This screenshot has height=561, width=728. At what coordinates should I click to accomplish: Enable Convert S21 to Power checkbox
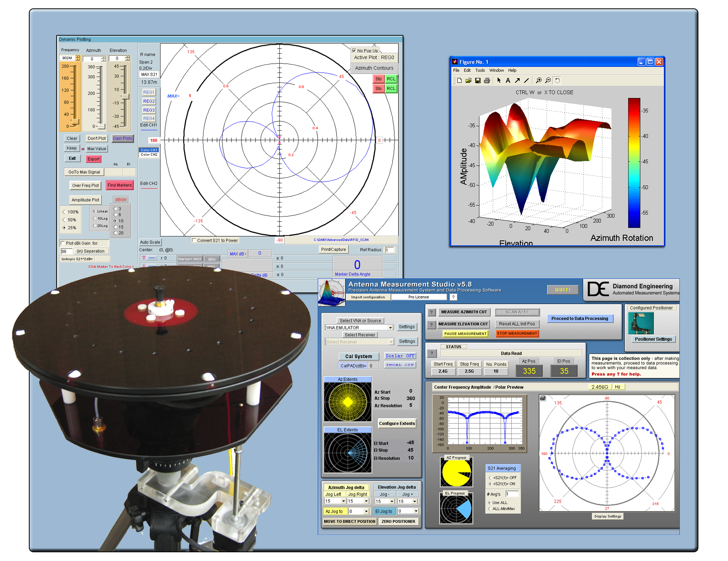tap(194, 240)
